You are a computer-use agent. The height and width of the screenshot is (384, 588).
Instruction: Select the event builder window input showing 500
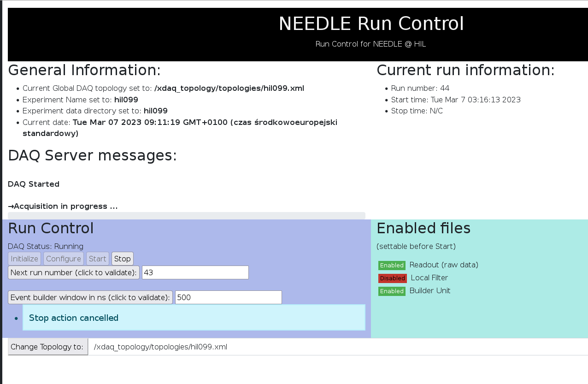[228, 297]
